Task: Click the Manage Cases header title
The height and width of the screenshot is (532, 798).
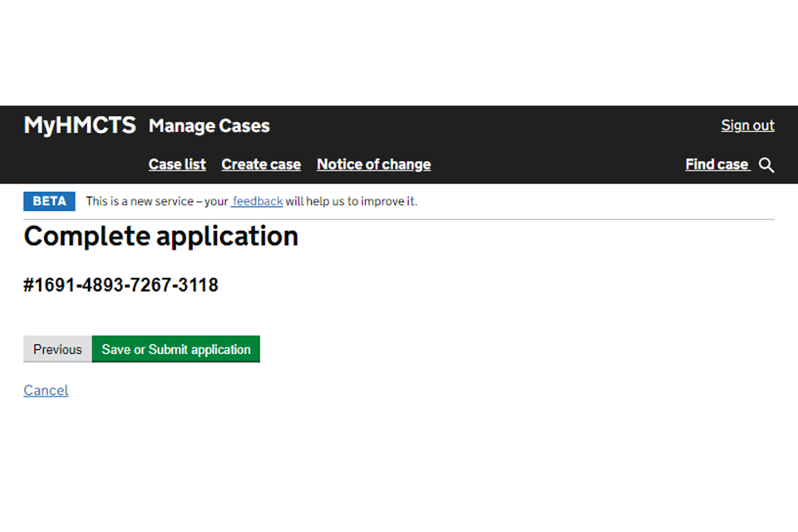Action: point(209,126)
